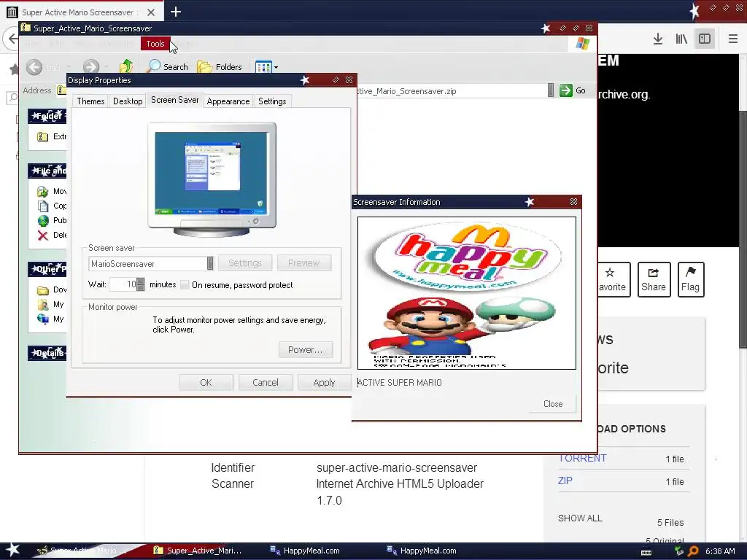Click the Publish to Web globe icon
Screen dimensions: 747x560
click(43, 220)
